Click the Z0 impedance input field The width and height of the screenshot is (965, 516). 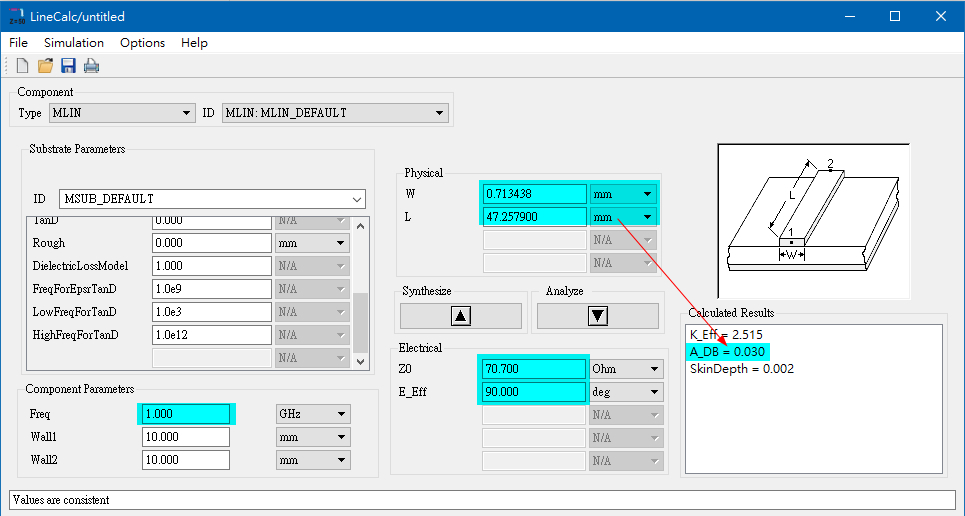pyautogui.click(x=534, y=369)
